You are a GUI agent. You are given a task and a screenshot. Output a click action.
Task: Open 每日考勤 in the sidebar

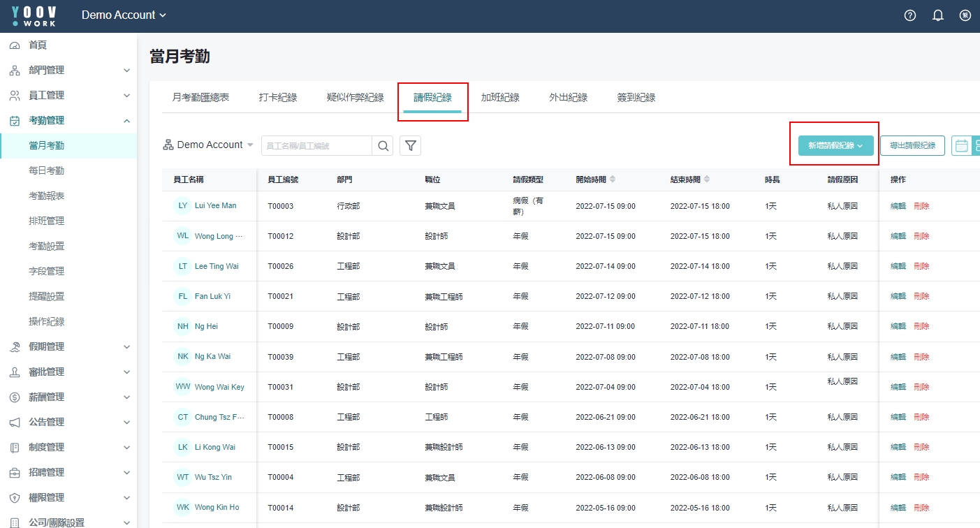click(x=46, y=170)
